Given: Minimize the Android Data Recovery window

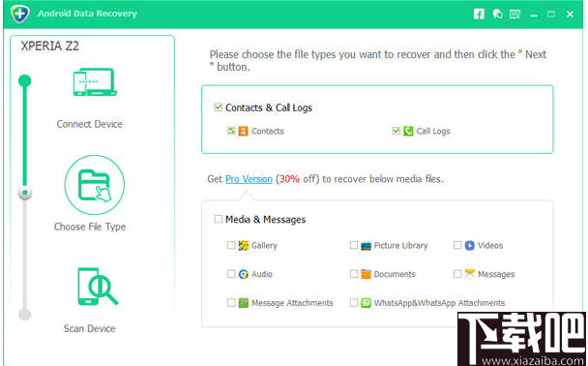Looking at the screenshot, I should pos(534,15).
